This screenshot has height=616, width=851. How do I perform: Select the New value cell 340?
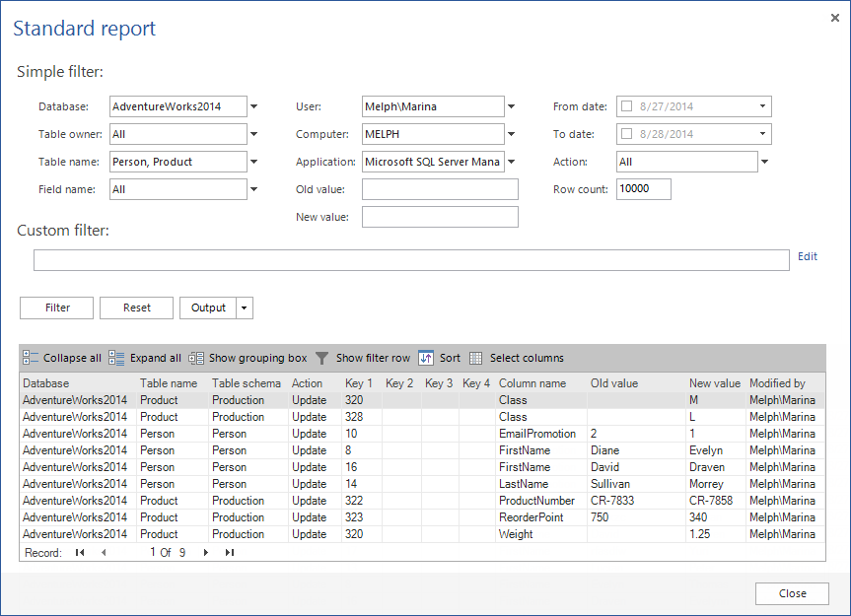(716, 517)
